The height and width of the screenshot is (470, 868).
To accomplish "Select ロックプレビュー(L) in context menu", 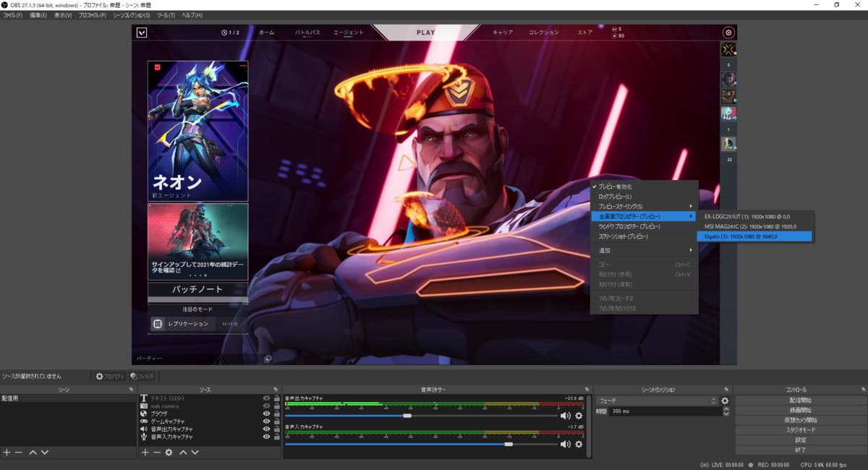I will coord(644,197).
